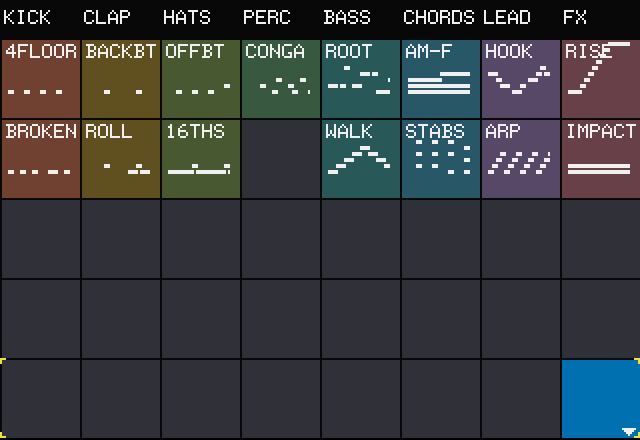Launch the ROOT bass clip
This screenshot has width=640, height=440.
pos(361,79)
